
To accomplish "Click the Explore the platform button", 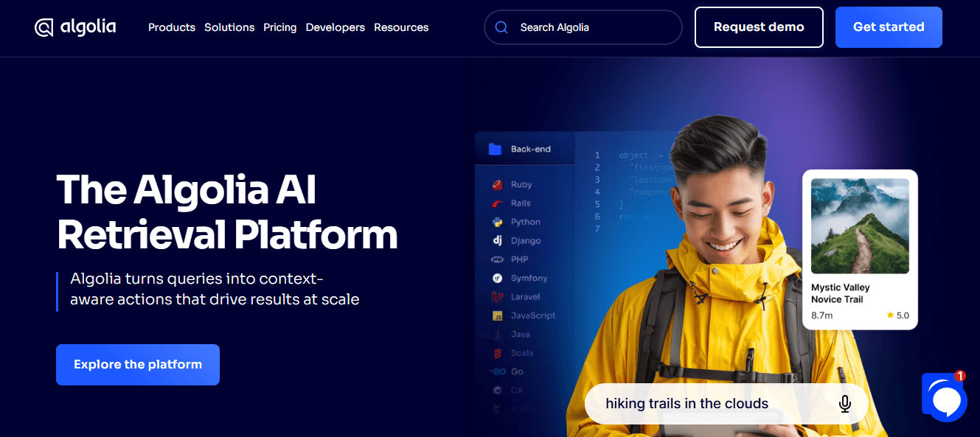I will point(137,364).
